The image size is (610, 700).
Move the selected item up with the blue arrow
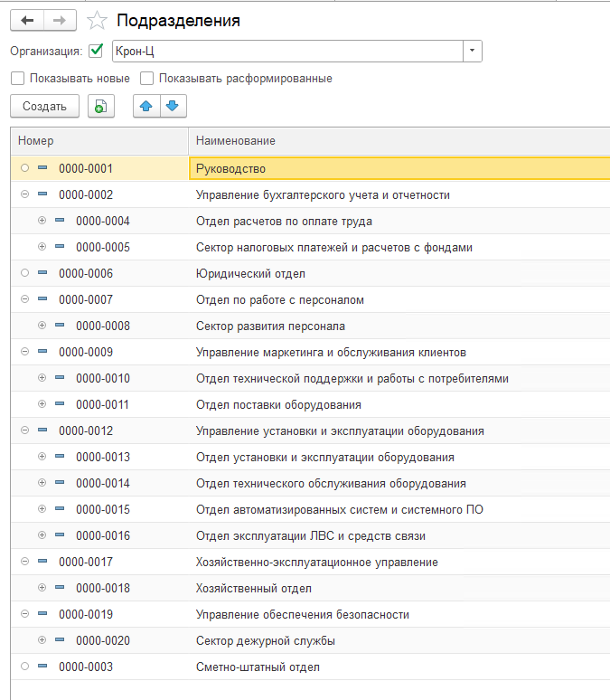[x=146, y=106]
